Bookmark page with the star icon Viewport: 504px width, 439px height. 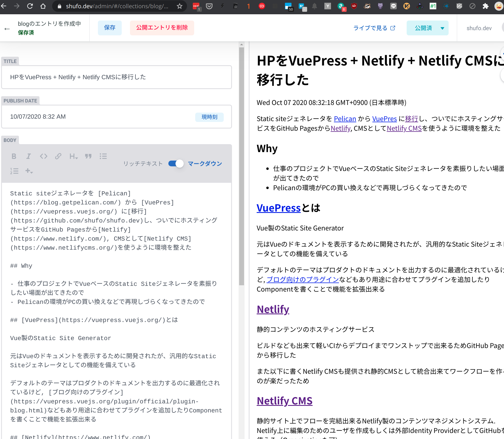point(180,6)
